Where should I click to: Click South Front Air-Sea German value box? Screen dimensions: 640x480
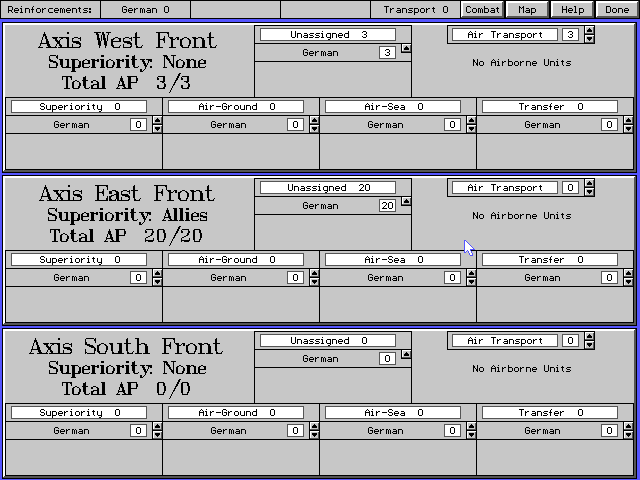(452, 431)
